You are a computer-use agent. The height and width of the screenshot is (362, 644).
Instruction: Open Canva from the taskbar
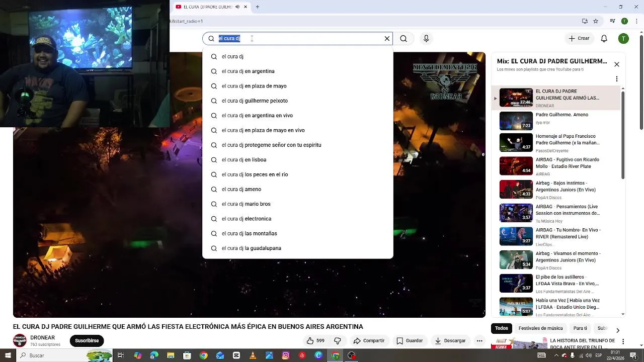(318, 355)
